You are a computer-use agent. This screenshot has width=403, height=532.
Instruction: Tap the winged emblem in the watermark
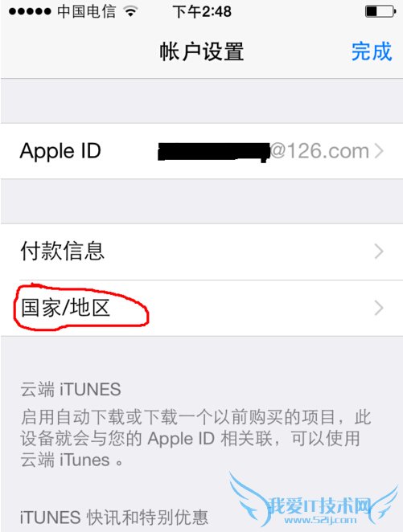click(x=314, y=499)
